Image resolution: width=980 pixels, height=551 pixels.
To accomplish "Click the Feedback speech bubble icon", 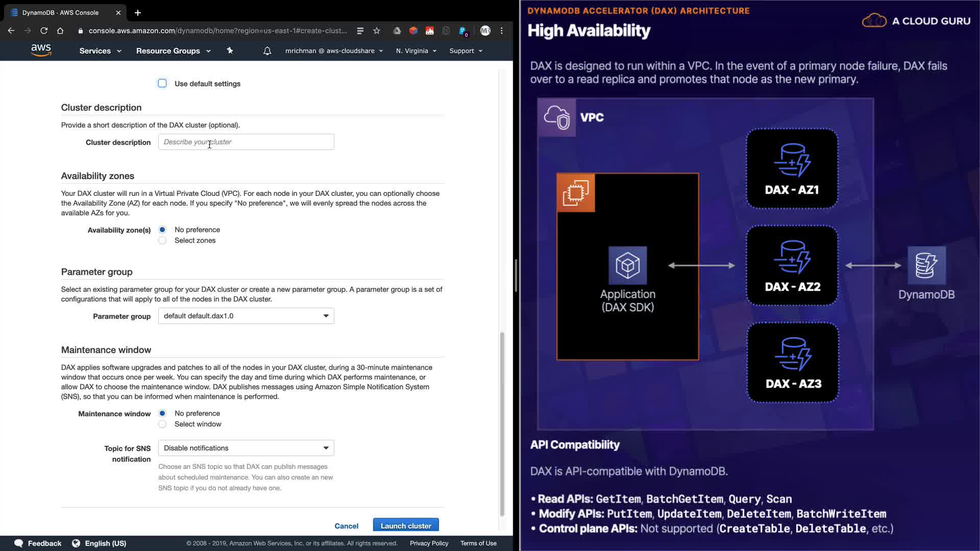I will coord(19,543).
